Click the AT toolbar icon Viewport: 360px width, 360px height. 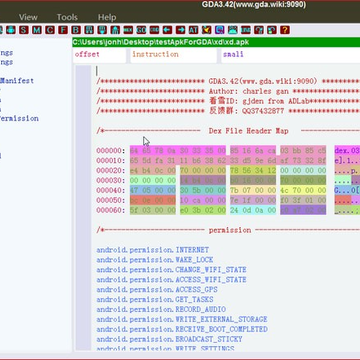pyautogui.click(x=193, y=30)
